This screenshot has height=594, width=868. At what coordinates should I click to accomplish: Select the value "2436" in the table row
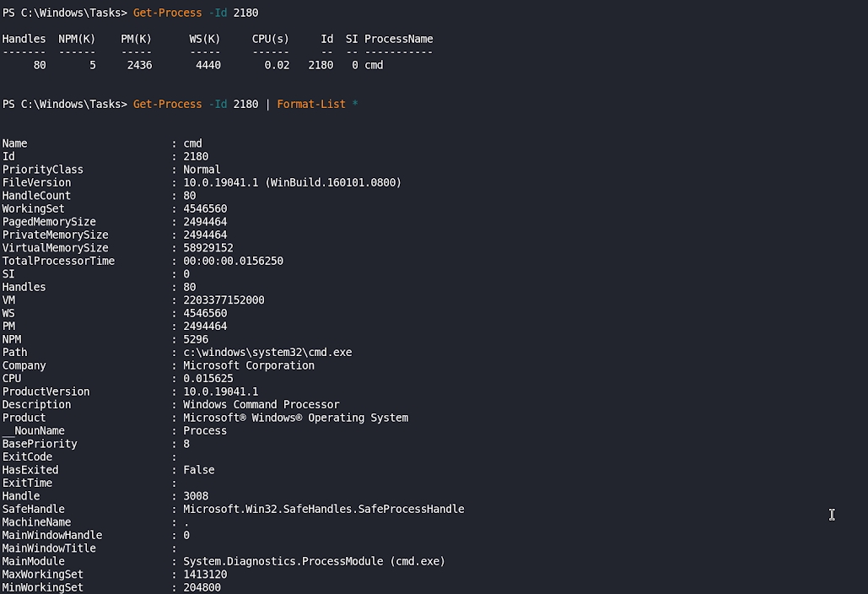pyautogui.click(x=139, y=65)
